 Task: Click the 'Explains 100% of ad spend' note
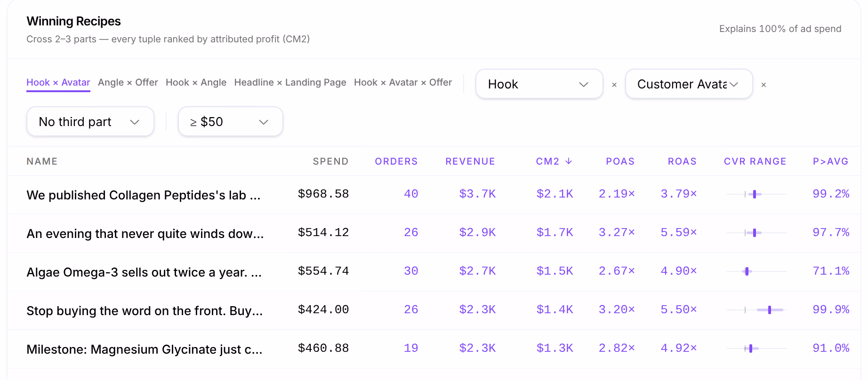780,29
